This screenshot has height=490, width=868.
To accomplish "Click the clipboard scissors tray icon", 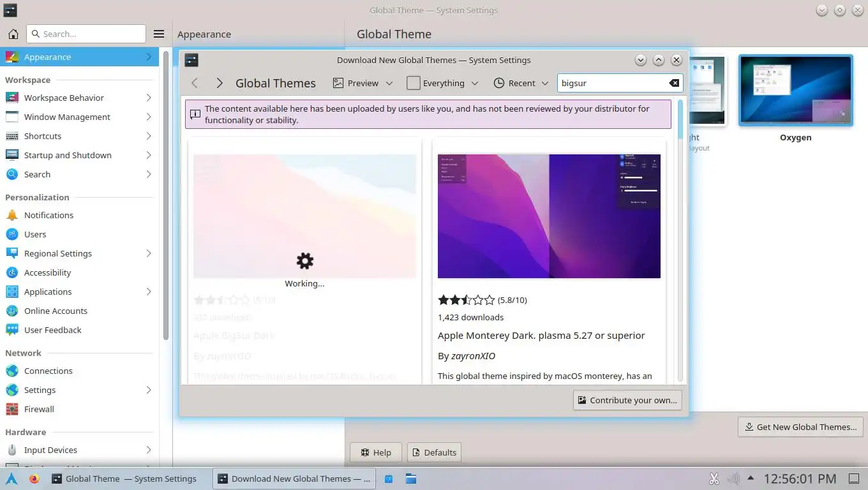I will 714,479.
